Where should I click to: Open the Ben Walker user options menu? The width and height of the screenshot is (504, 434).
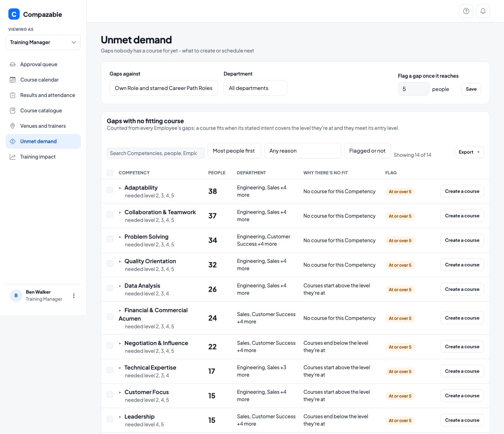click(74, 296)
